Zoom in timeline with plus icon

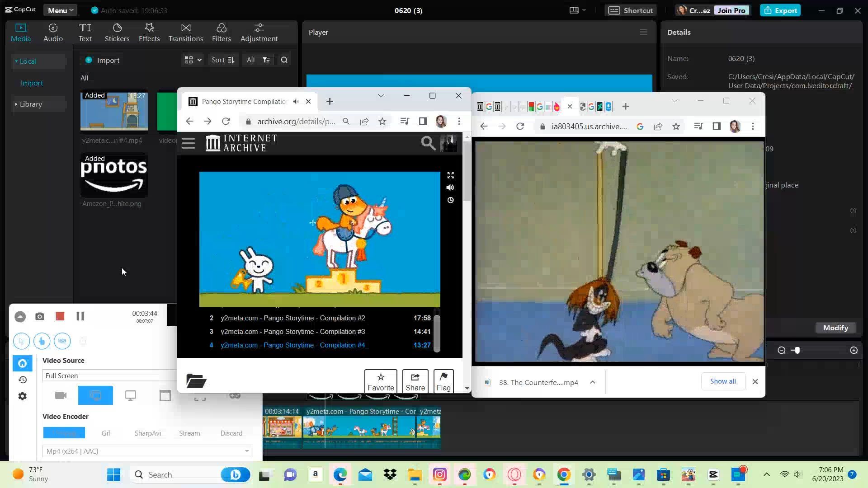coord(854,350)
